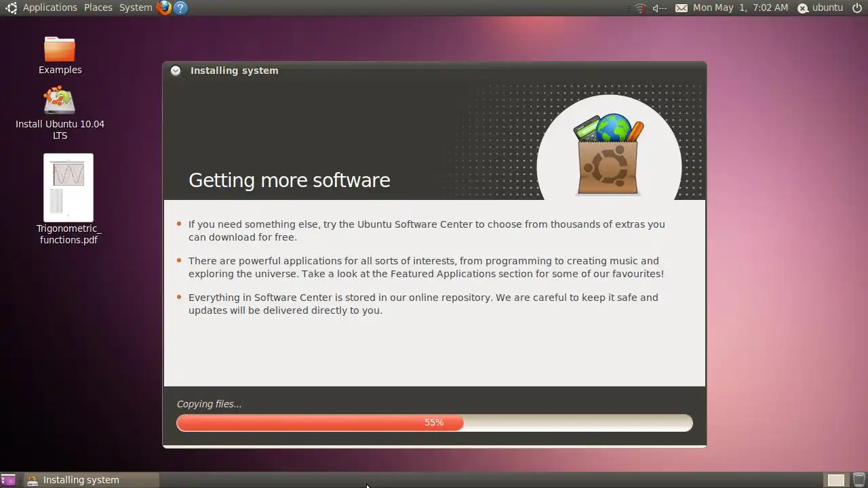Select the Installing system taskbar button

tap(92, 480)
